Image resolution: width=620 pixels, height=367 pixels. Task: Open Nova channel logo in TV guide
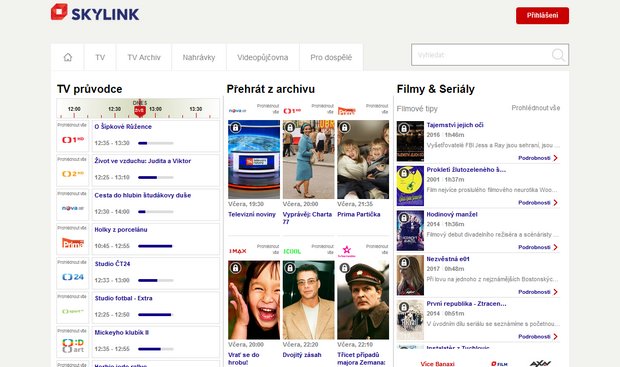pos(73,208)
